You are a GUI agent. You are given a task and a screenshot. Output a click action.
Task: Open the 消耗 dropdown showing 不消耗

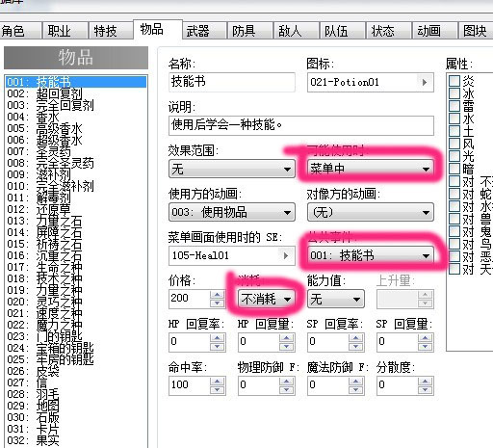266,299
